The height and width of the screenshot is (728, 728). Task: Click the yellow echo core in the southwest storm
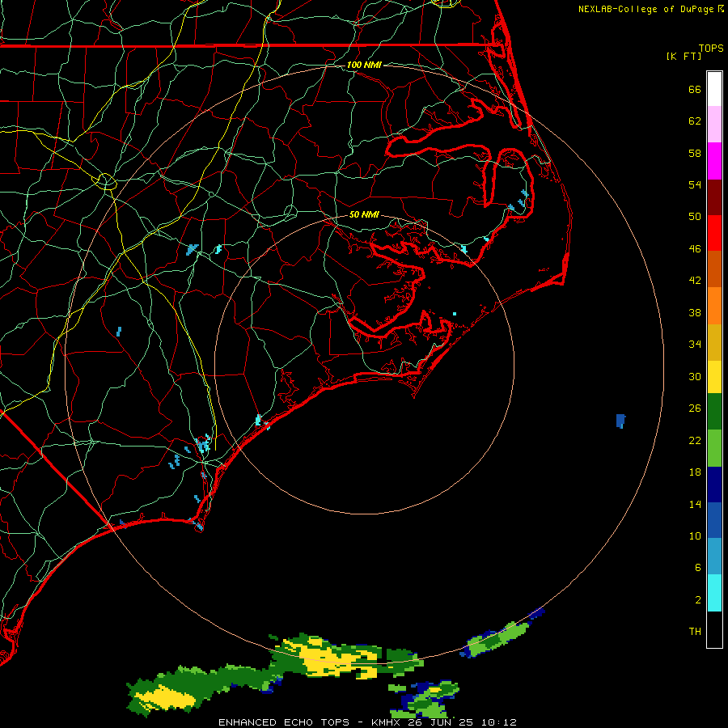[166, 698]
